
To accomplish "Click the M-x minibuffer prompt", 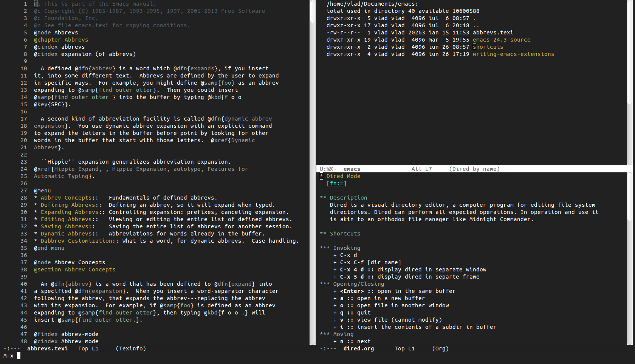I will click(x=8, y=356).
